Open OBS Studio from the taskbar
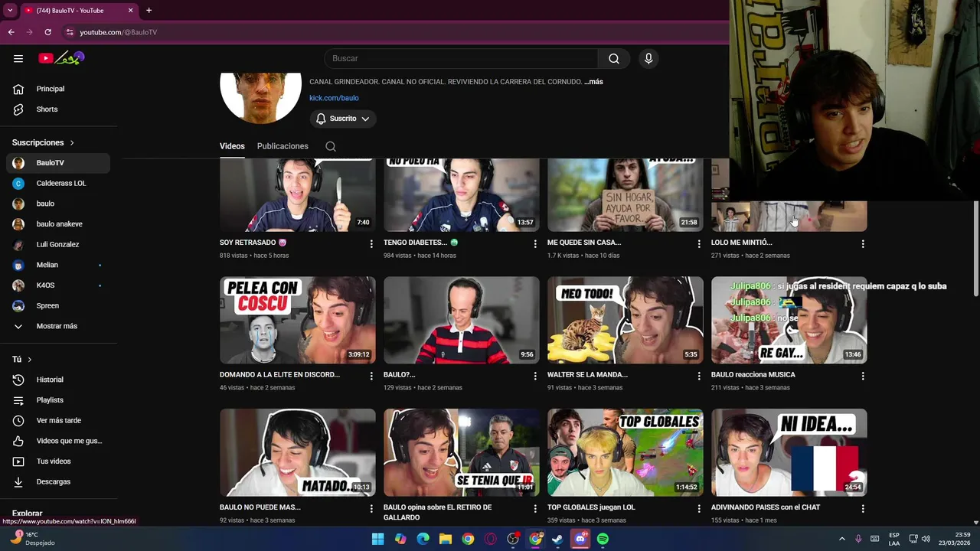 tap(513, 539)
